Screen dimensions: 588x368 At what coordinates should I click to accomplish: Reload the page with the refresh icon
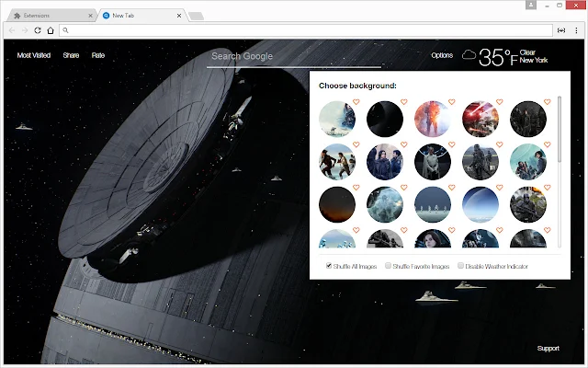38,30
